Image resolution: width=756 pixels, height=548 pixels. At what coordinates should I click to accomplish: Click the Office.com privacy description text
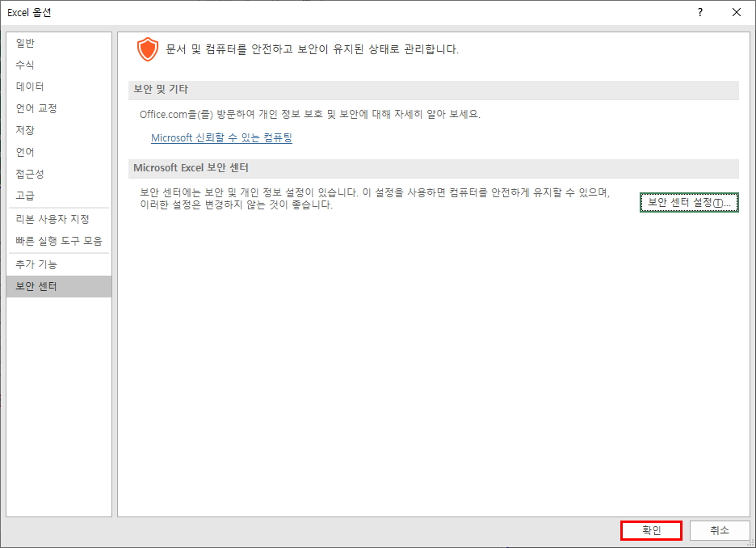(310, 114)
